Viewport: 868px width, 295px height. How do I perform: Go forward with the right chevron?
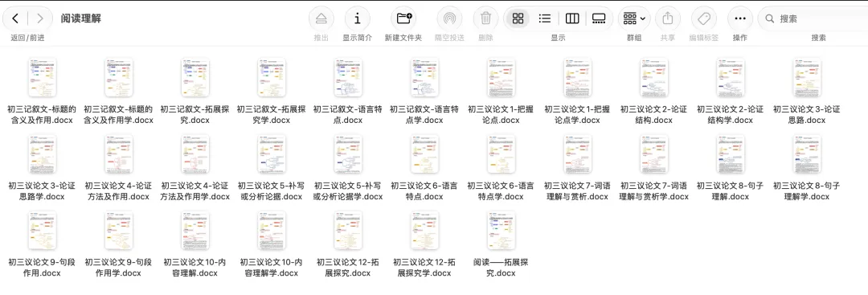pos(40,18)
